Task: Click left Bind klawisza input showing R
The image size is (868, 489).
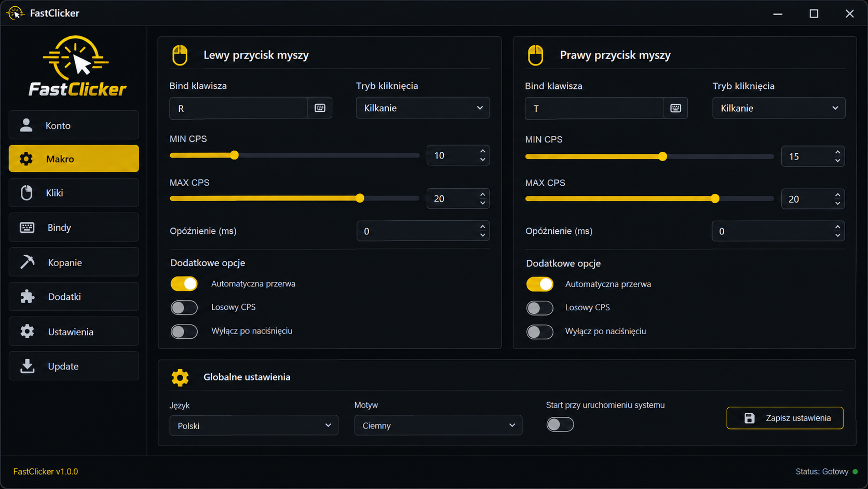Action: (x=239, y=108)
